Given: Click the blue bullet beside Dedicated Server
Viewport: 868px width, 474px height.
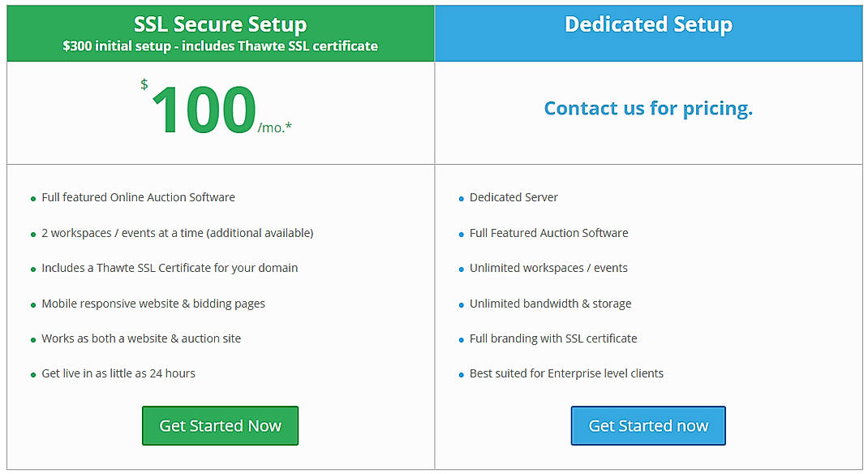Looking at the screenshot, I should click(x=462, y=198).
